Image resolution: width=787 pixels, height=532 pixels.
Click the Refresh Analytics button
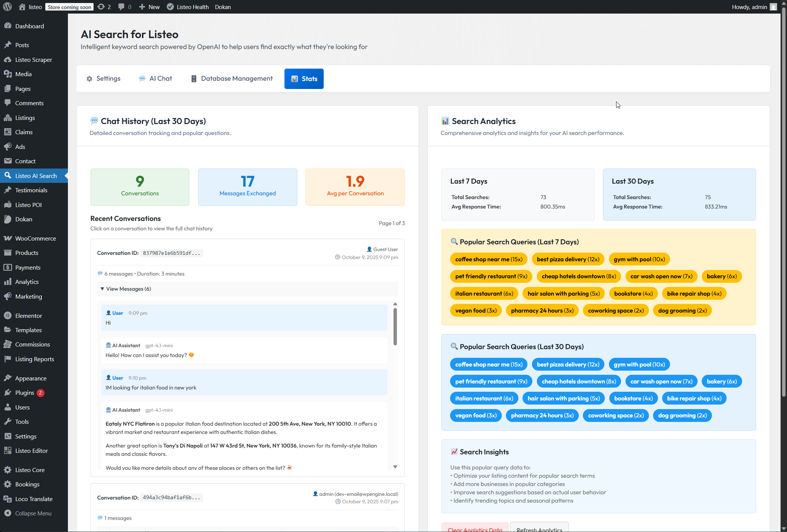pos(539,529)
